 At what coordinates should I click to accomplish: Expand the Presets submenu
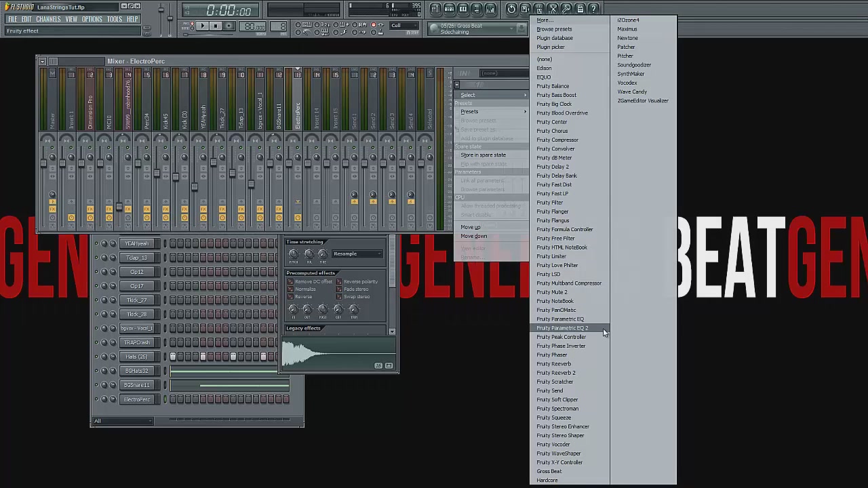[x=492, y=111]
